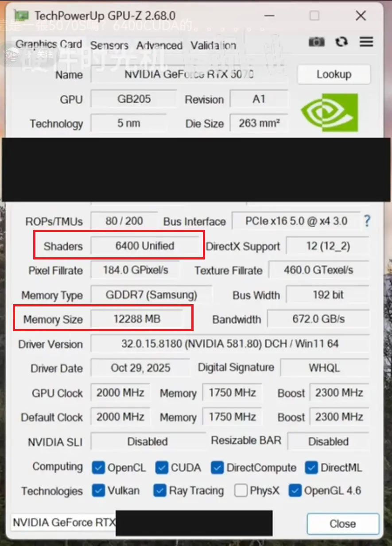Viewport: 392px width, 546px height.
Task: Switch to the Sensors tab
Action: [109, 45]
